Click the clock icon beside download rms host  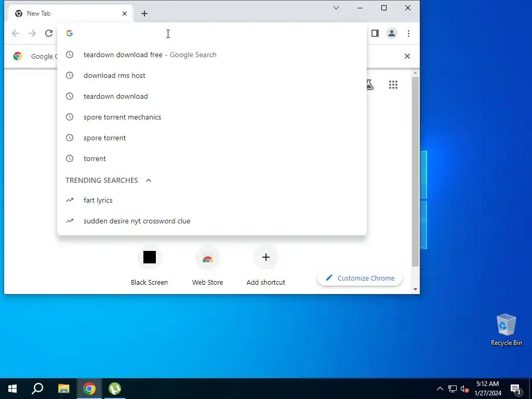[70, 75]
